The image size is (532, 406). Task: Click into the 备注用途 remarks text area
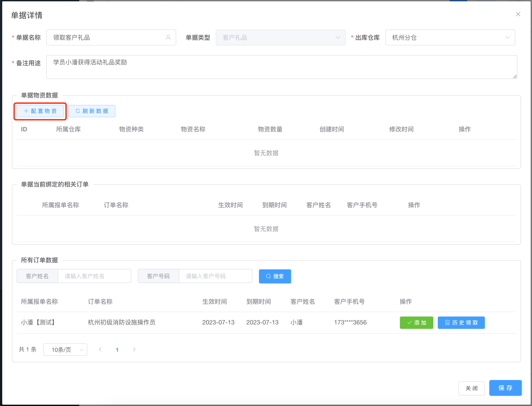[x=281, y=67]
